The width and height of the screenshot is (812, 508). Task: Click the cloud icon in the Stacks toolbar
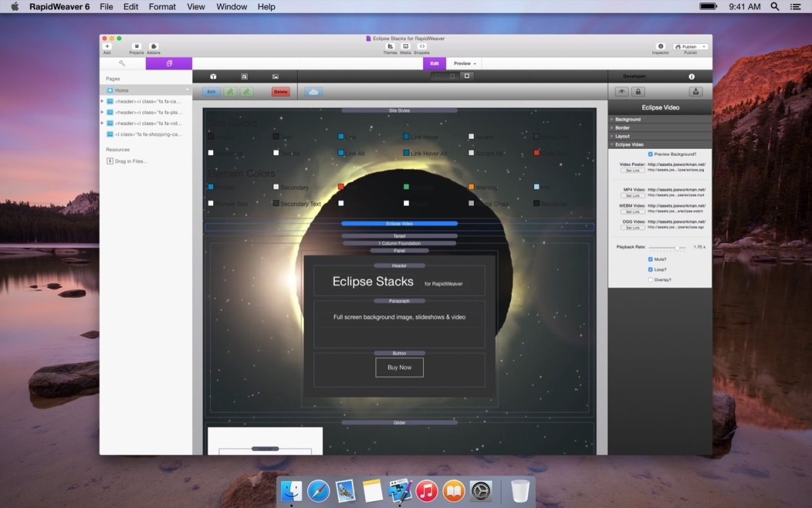pyautogui.click(x=313, y=91)
